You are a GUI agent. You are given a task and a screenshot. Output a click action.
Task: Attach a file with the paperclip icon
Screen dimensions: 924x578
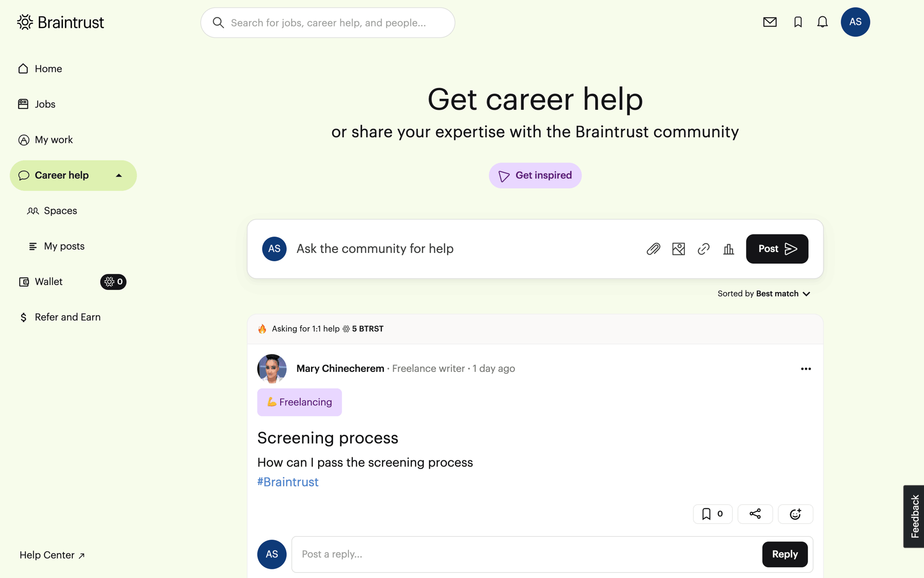point(653,249)
